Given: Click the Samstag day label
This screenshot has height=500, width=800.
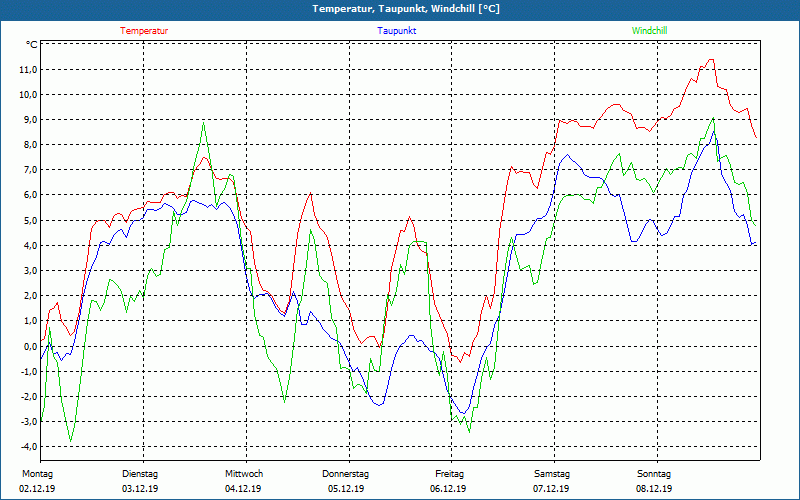Looking at the screenshot, I should pos(552,474).
